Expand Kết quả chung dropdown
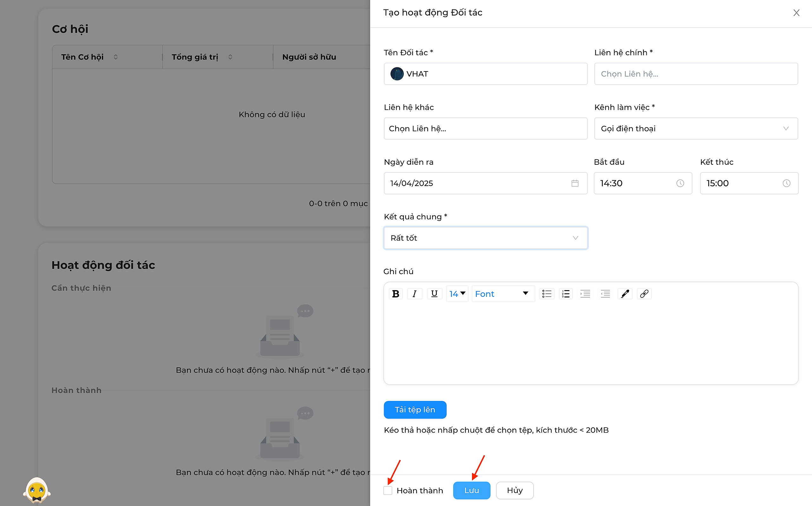Viewport: 812px width, 506px height. point(485,238)
